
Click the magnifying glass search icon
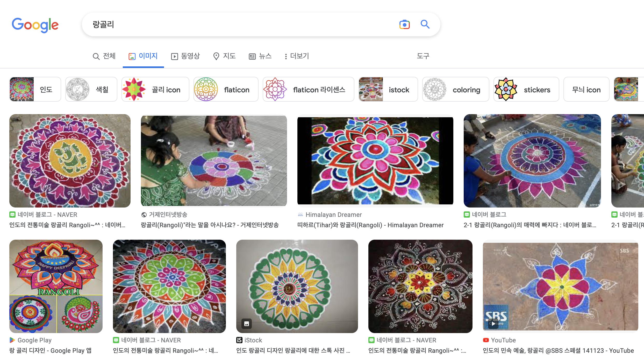[425, 24]
